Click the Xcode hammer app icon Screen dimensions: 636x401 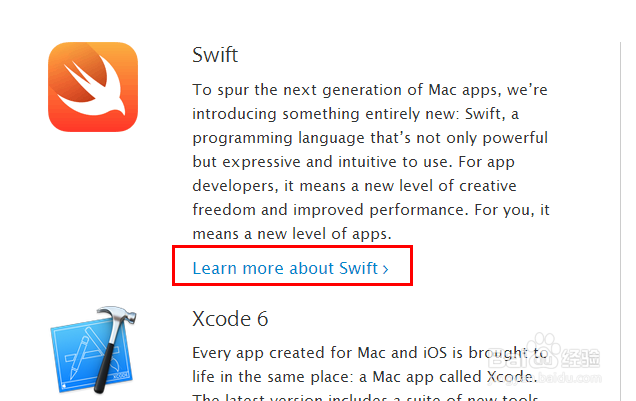94,350
